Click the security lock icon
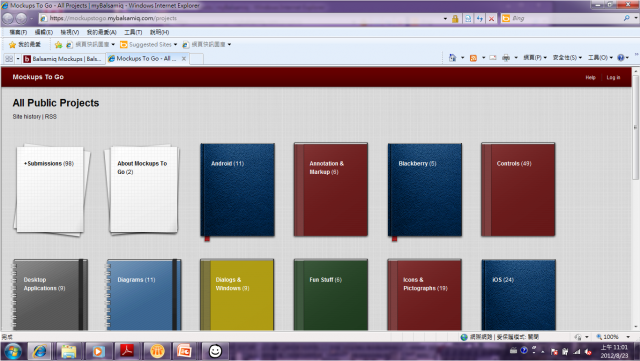Screen dimensions: 640x361 (455, 18)
